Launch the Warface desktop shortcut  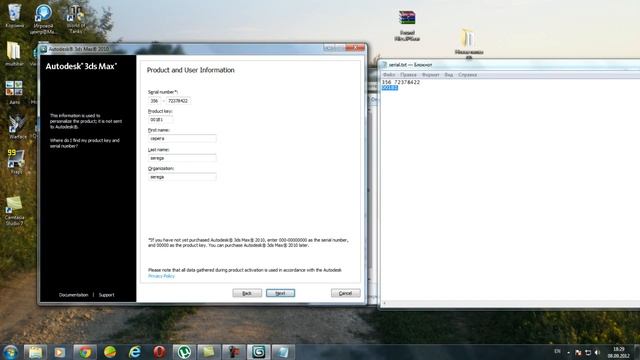click(17, 127)
